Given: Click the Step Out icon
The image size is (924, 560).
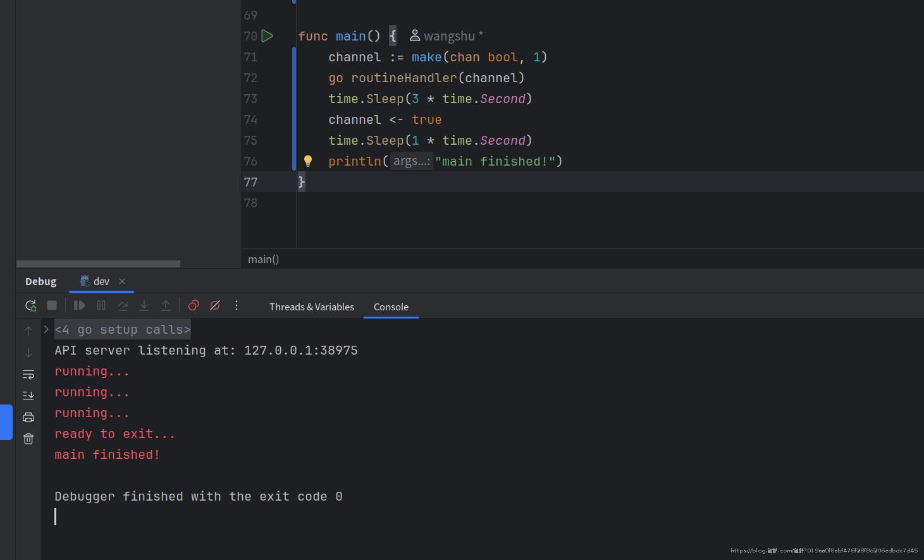Looking at the screenshot, I should tap(166, 306).
